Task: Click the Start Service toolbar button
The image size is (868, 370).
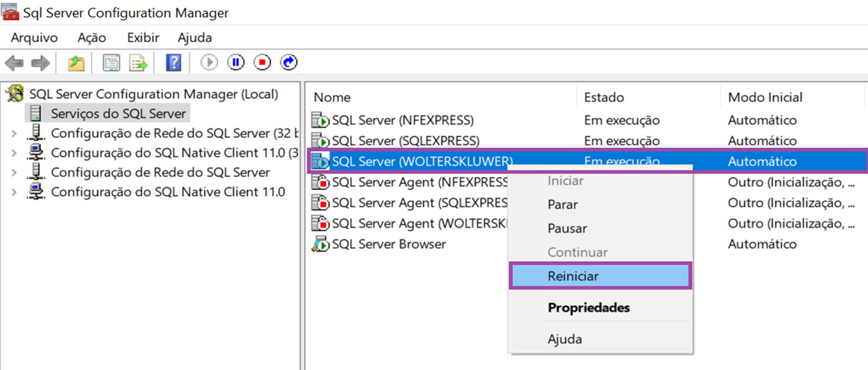Action: pos(209,63)
